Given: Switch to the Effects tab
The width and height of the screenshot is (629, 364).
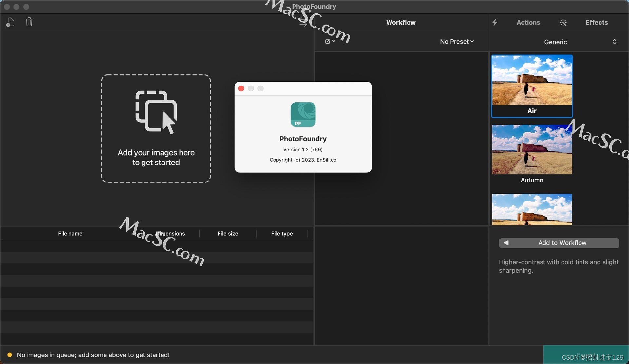Looking at the screenshot, I should (597, 22).
